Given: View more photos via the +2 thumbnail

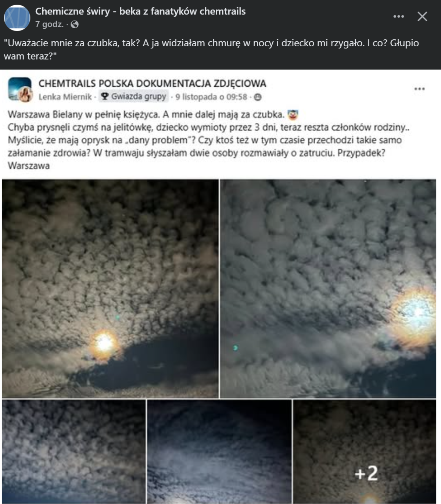Looking at the screenshot, I should [x=365, y=451].
